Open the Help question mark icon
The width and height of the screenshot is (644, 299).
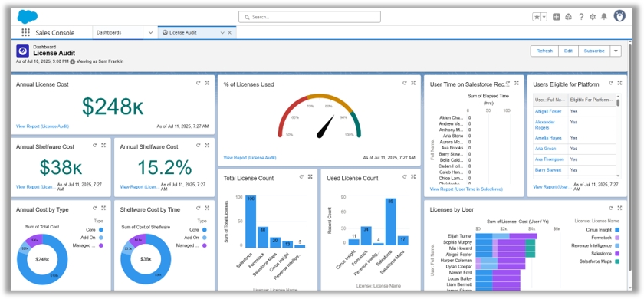(x=581, y=17)
